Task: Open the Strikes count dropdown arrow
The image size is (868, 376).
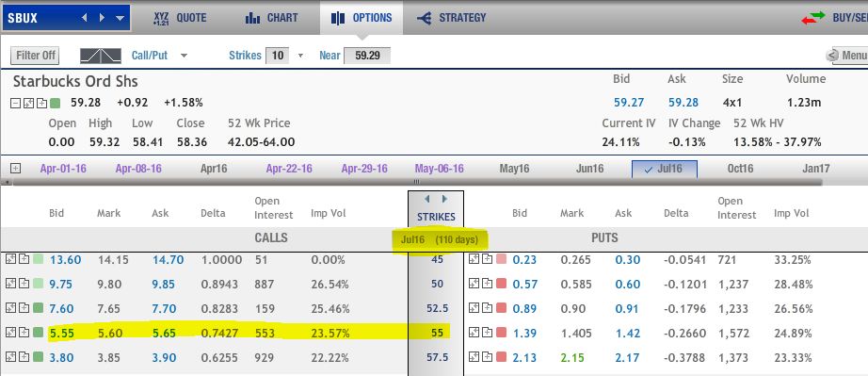Action: click(x=300, y=56)
